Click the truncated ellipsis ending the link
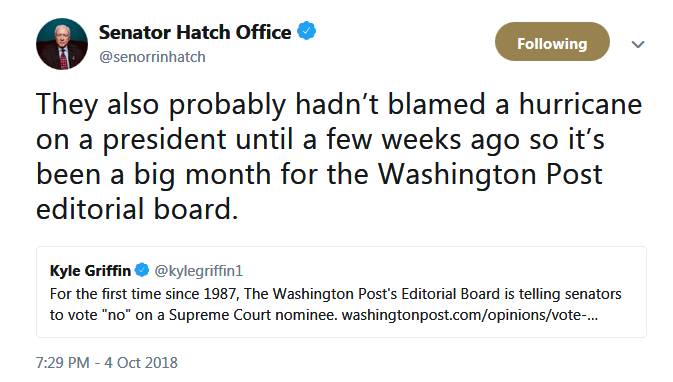 [x=592, y=316]
